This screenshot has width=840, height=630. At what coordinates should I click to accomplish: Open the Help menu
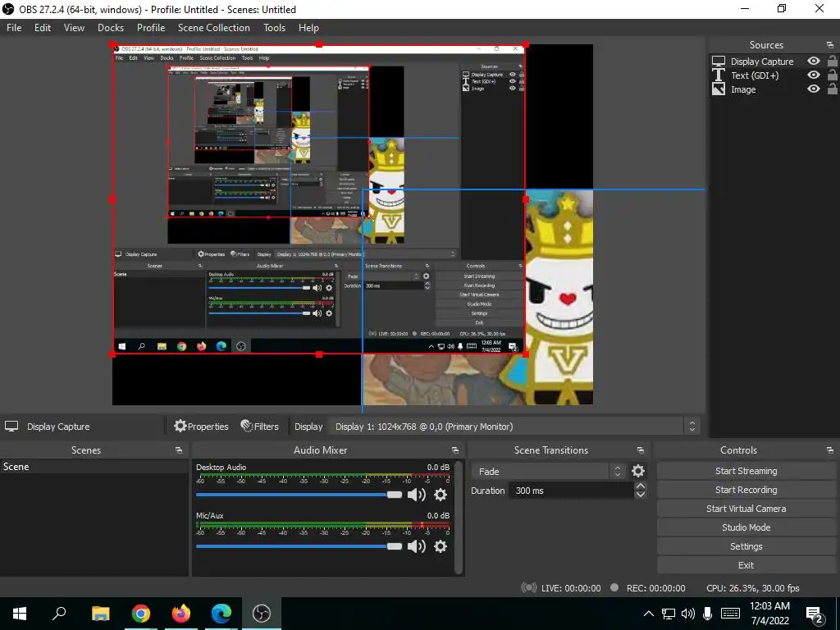308,28
